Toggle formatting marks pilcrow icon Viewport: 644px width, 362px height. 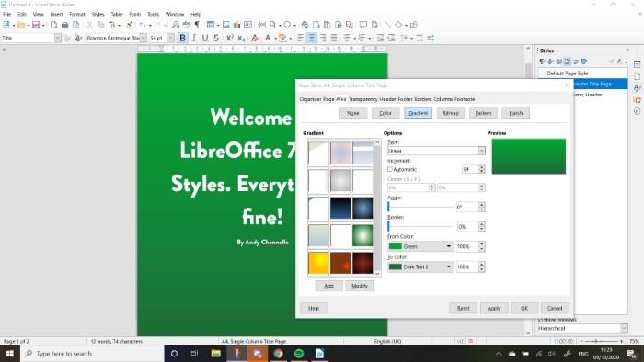197,25
